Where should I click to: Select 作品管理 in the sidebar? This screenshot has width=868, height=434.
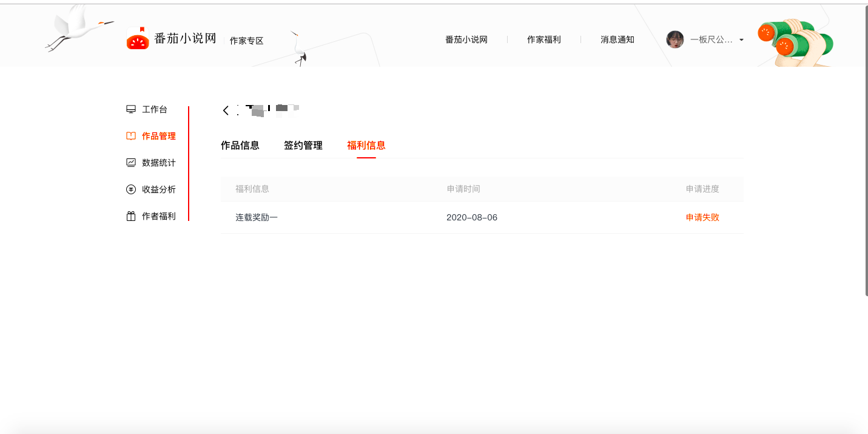click(x=159, y=136)
